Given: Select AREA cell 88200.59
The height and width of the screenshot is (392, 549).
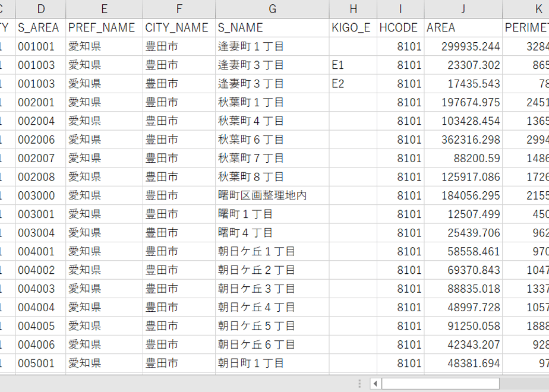Looking at the screenshot, I should 463,158.
